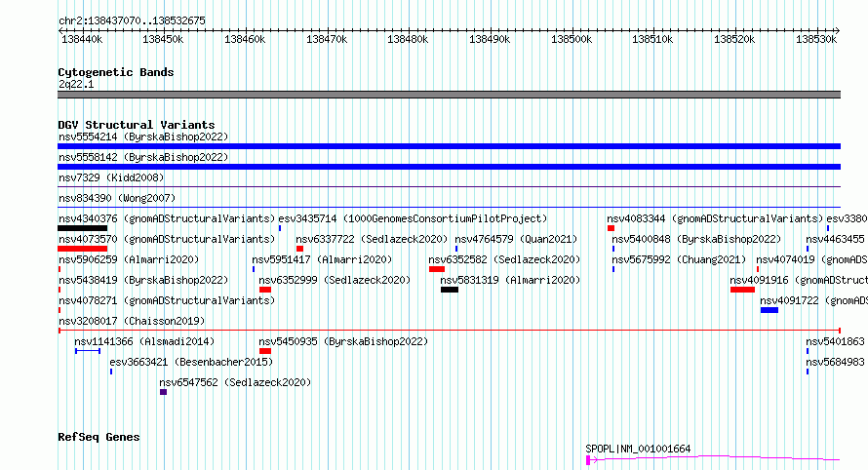The image size is (868, 470).
Task: Click the black bar under nsv5831319
Action: coord(450,290)
